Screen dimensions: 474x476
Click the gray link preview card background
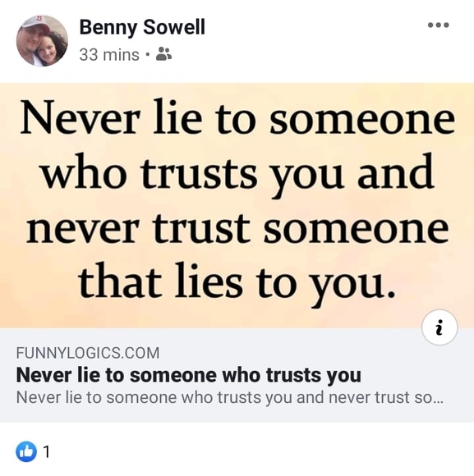237,375
